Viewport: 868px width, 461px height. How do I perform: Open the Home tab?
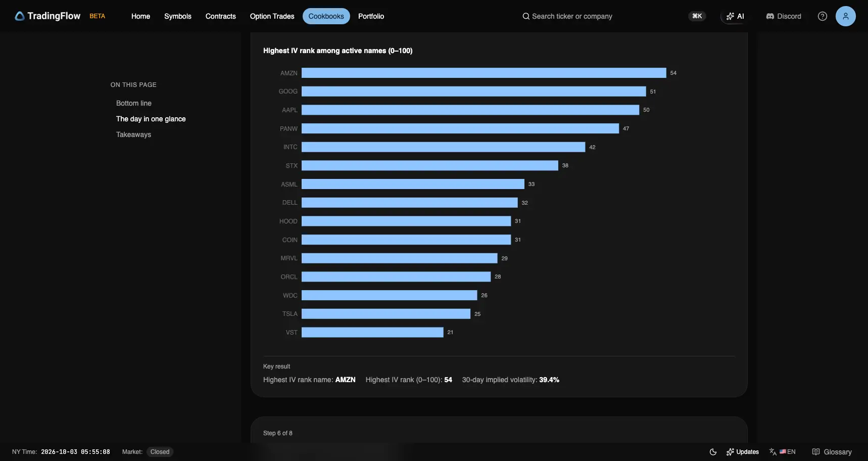coord(140,16)
